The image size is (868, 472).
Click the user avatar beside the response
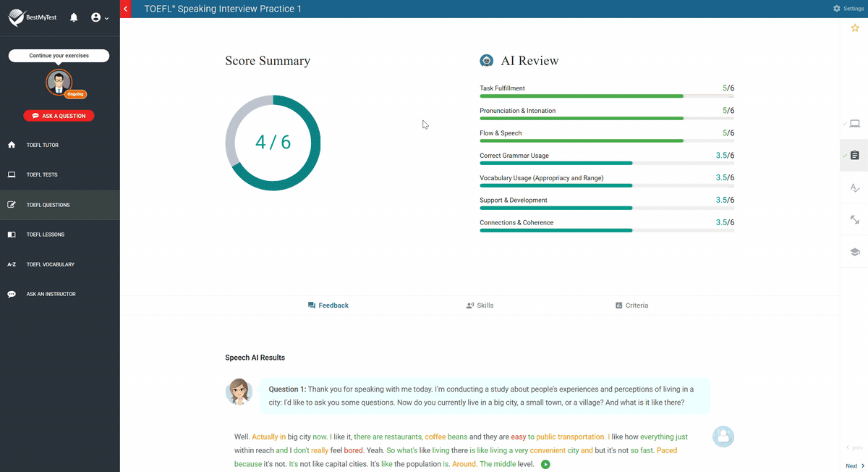(x=723, y=437)
